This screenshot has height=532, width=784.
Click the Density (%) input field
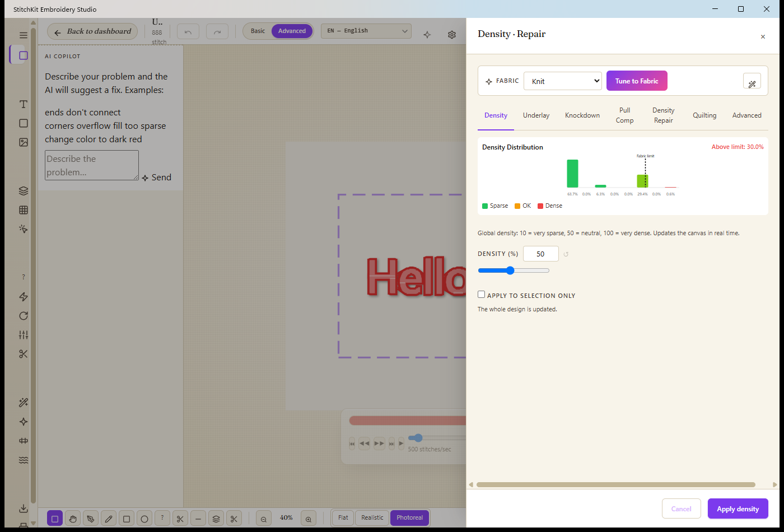[541, 254]
